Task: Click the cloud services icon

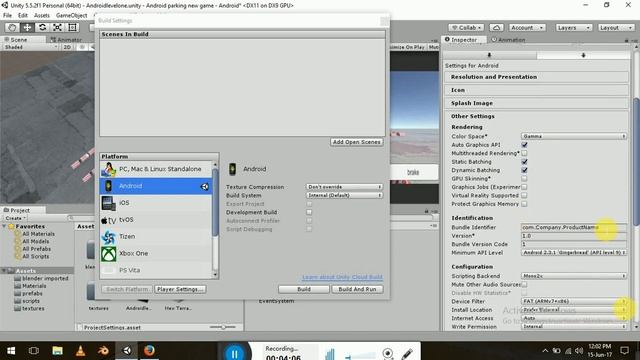Action: point(496,27)
